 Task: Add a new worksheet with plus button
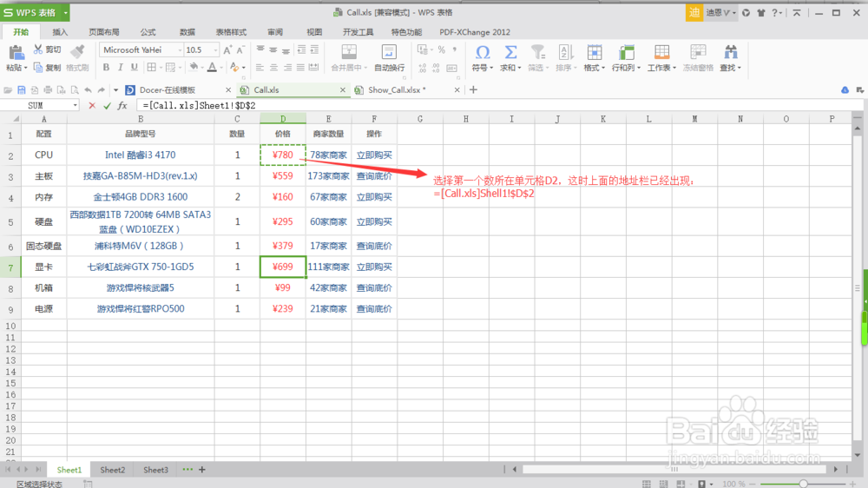click(x=202, y=470)
